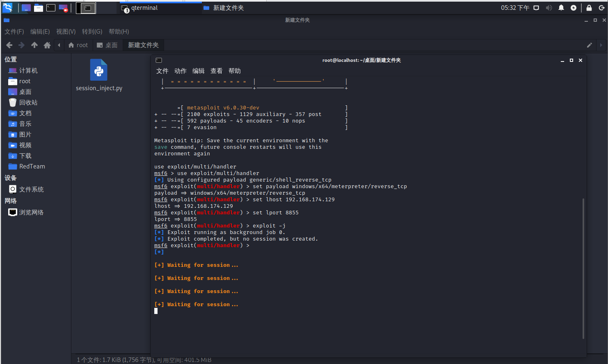Open the 编辑(E) menu in the file manager
Screen dimensions: 608x364
[40, 32]
